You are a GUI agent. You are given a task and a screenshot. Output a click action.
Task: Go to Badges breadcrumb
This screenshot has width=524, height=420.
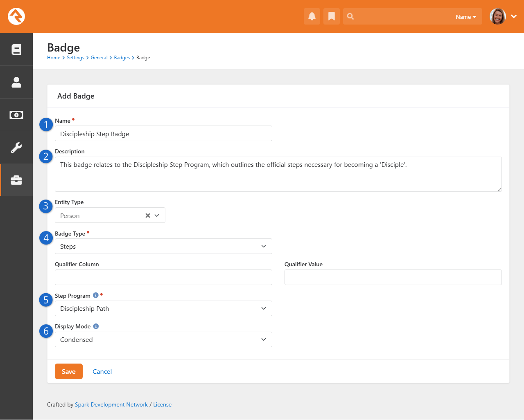point(122,58)
